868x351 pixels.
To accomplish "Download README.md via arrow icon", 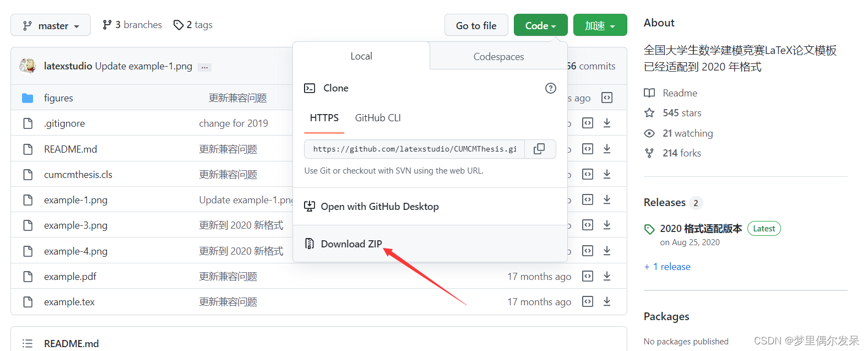I will tap(607, 149).
